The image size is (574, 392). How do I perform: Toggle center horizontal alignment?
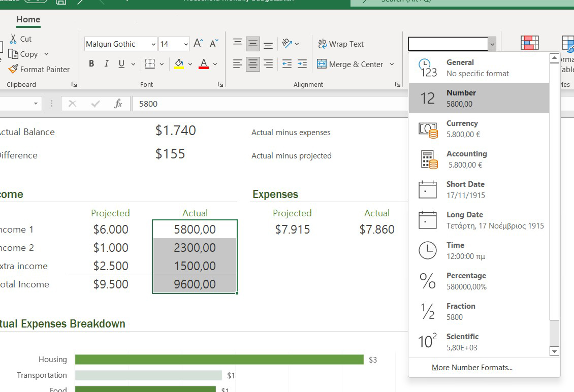pyautogui.click(x=253, y=64)
